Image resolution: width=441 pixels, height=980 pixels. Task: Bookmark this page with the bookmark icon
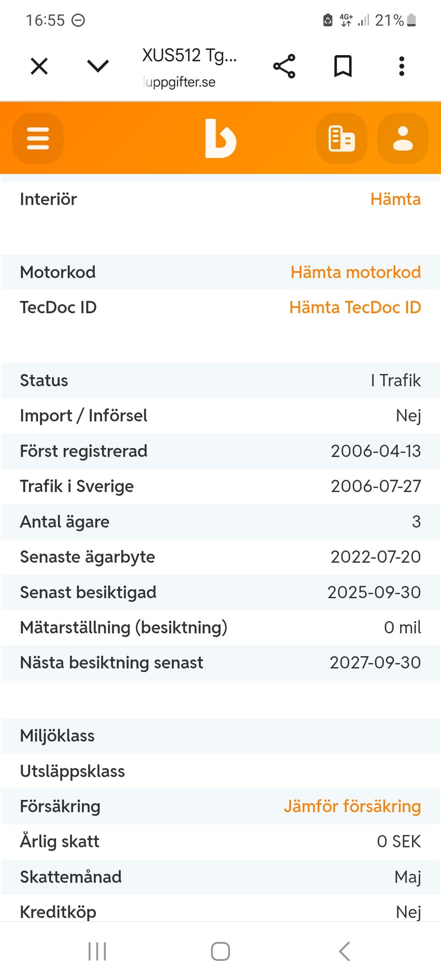(x=343, y=66)
